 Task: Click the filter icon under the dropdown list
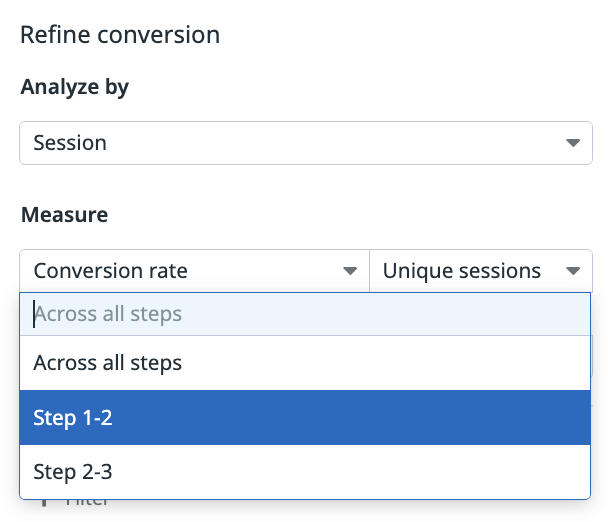point(44,503)
